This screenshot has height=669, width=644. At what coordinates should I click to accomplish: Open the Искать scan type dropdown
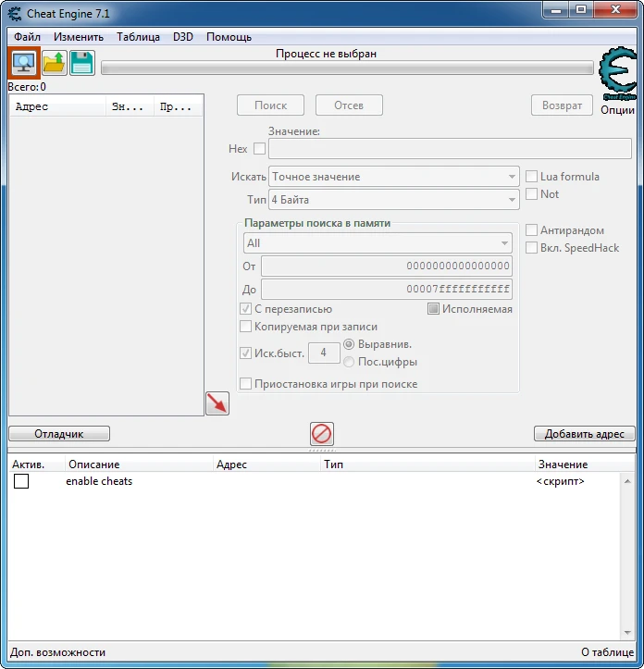pyautogui.click(x=394, y=176)
